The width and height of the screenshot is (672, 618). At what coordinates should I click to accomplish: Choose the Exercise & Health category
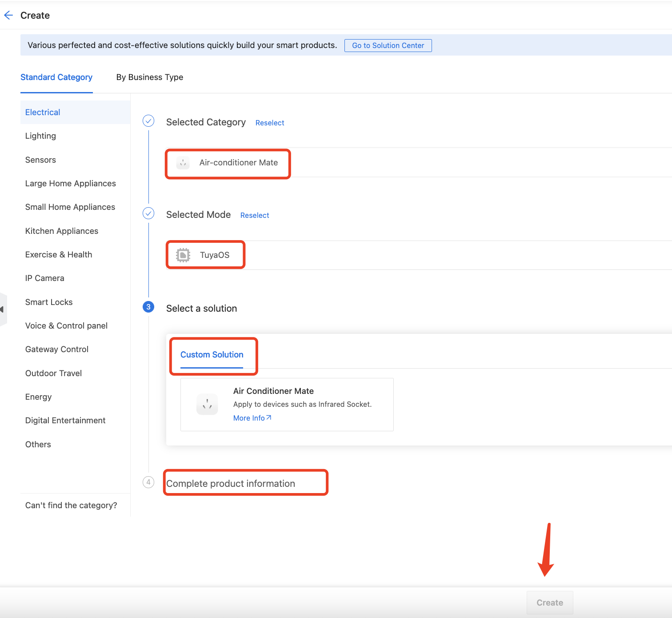pos(75,255)
